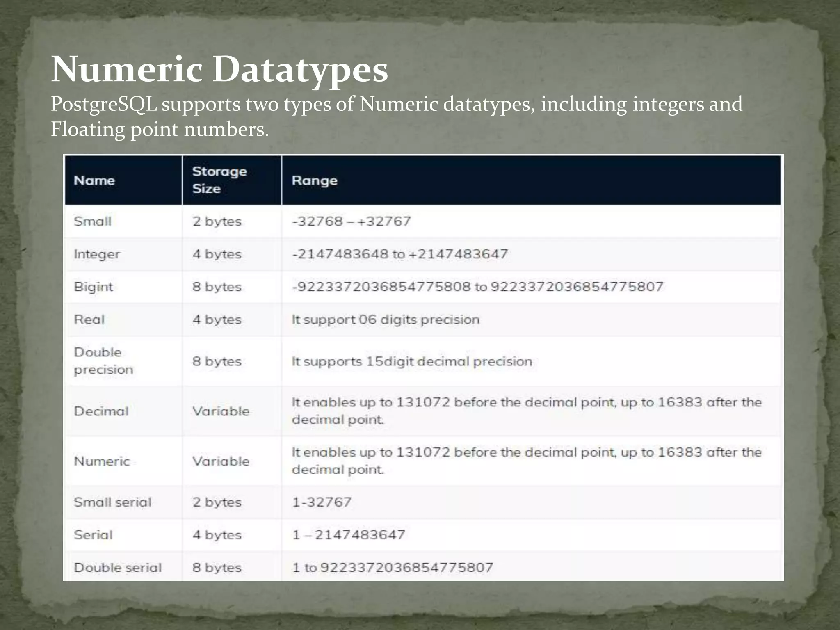Click the range '1 to 9223372036854775807'
This screenshot has width=840, height=630.
[393, 568]
